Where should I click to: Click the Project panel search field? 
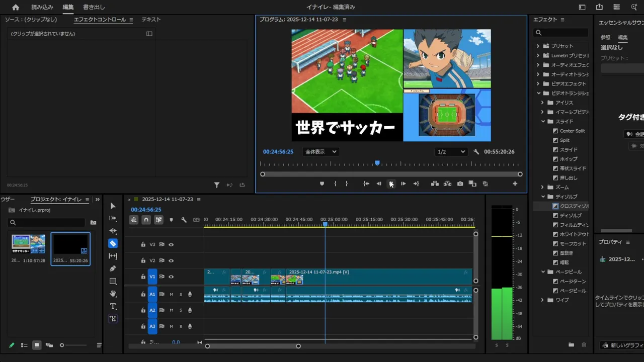coord(47,222)
